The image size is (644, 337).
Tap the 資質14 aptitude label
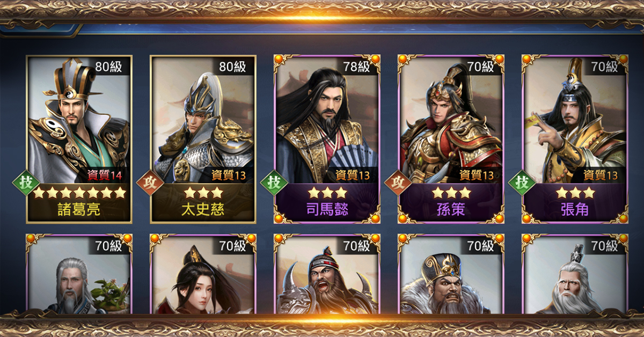coord(107,174)
